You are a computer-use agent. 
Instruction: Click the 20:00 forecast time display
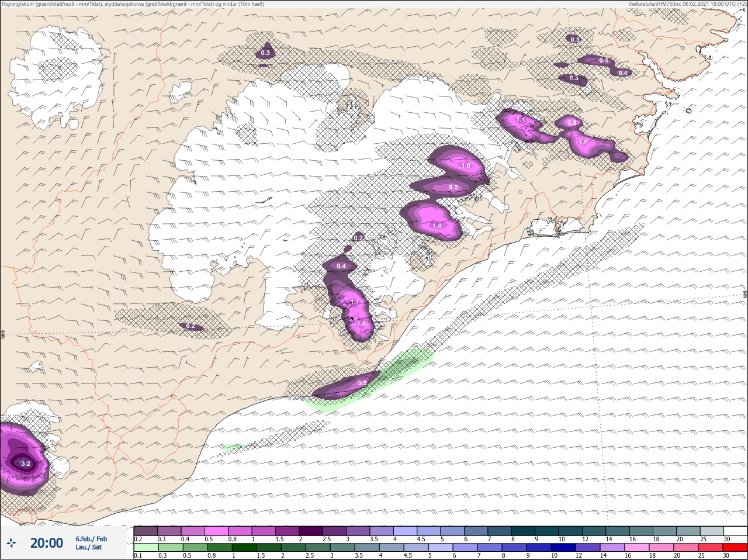pos(47,543)
